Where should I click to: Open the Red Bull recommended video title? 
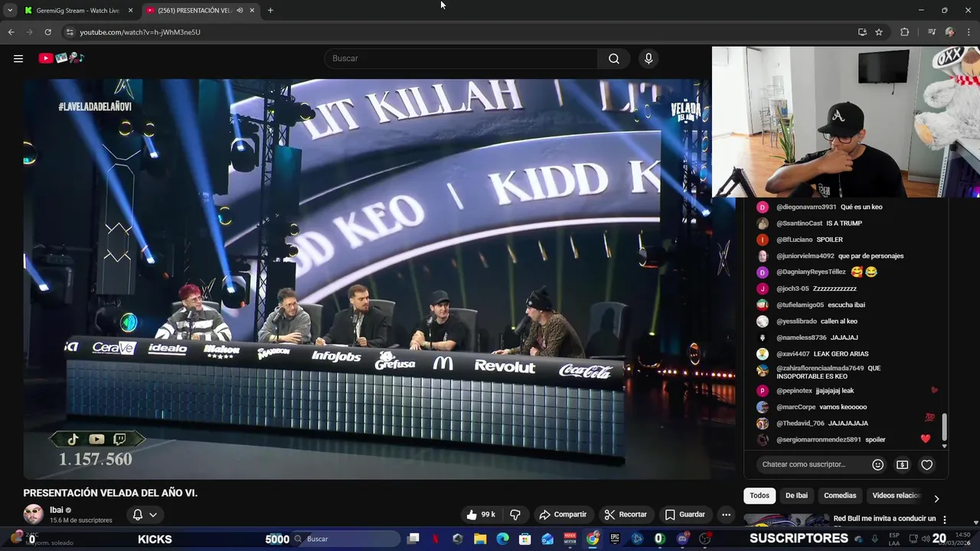point(884,518)
